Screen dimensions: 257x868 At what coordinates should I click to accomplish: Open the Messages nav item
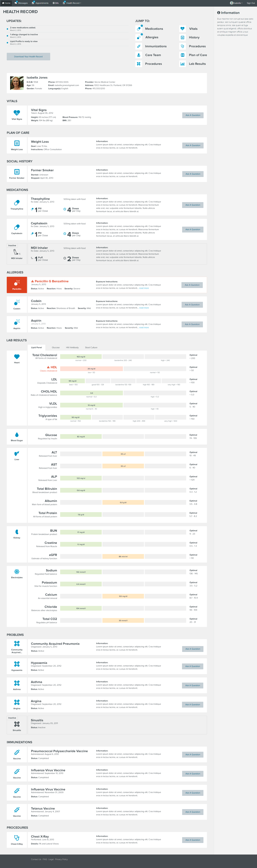pyautogui.click(x=21, y=3)
